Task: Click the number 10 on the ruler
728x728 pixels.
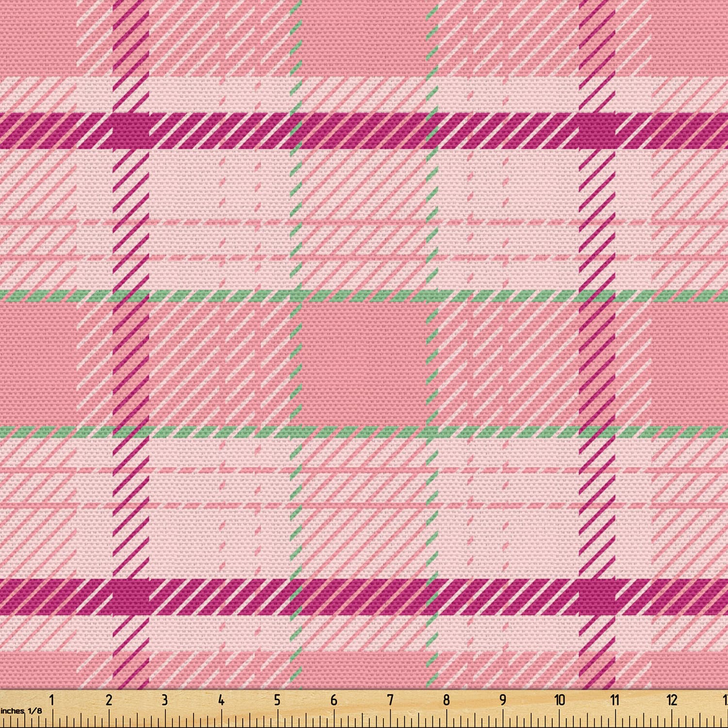Action: (x=560, y=699)
